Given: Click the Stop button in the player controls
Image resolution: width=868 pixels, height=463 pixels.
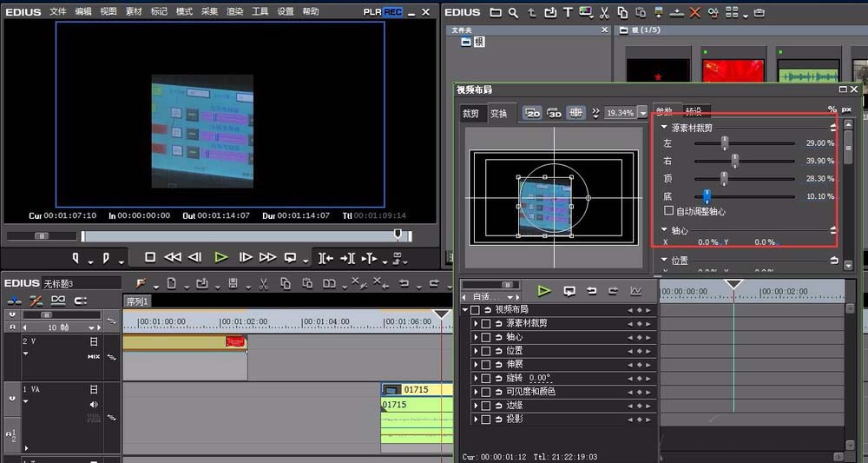Looking at the screenshot, I should click(x=150, y=257).
